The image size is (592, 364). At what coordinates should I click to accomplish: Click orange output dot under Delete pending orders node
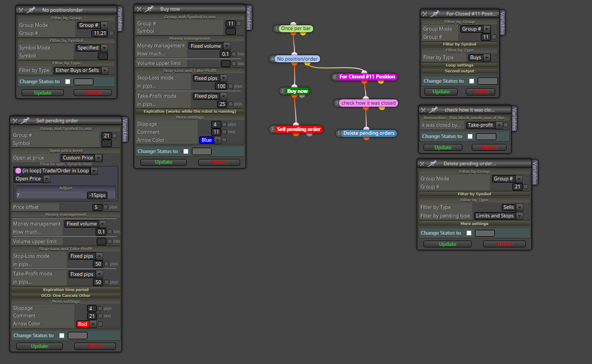366,138
